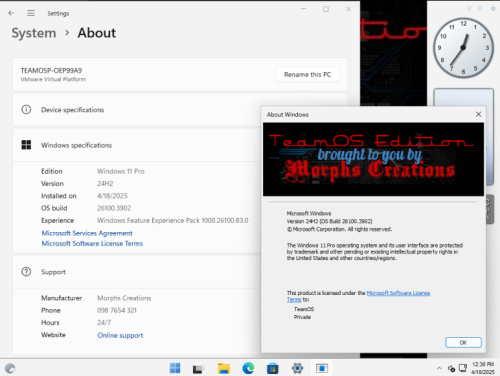Select the Installed on date 4/18/2025
Image resolution: width=500 pixels, height=376 pixels.
point(112,196)
